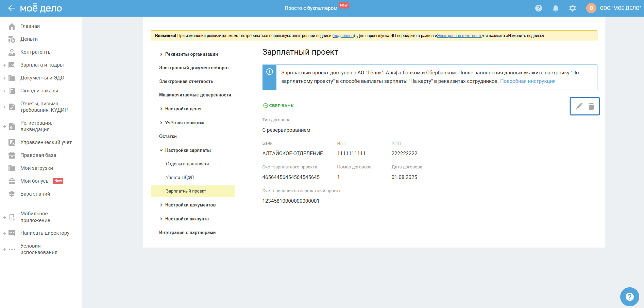Click the Написать директору chat icon
644x308 pixels.
(12, 233)
